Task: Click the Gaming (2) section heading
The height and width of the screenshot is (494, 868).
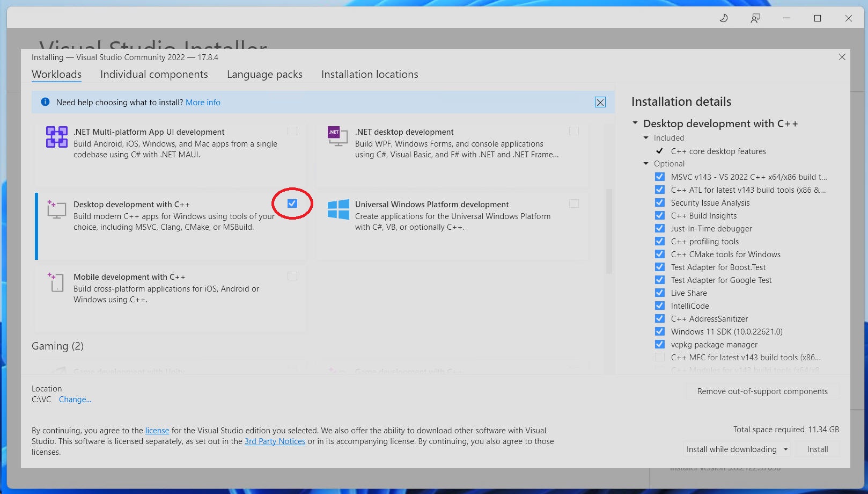Action: pyautogui.click(x=57, y=346)
